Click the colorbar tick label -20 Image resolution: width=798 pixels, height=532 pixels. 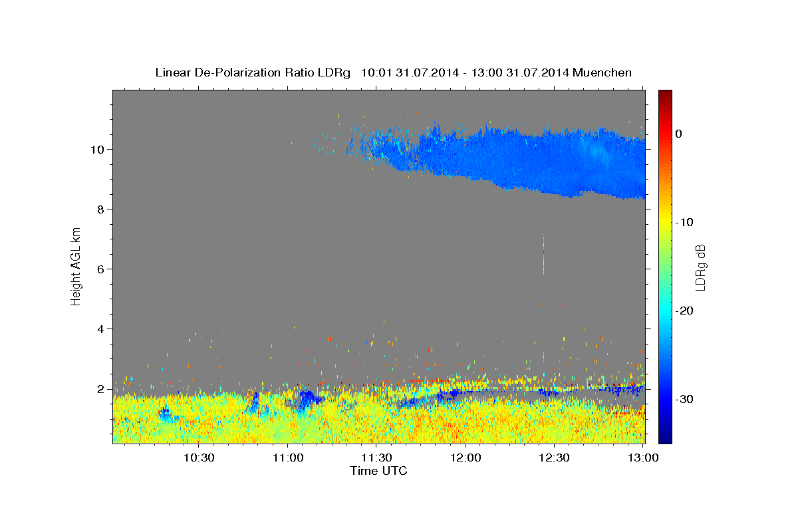coord(685,311)
